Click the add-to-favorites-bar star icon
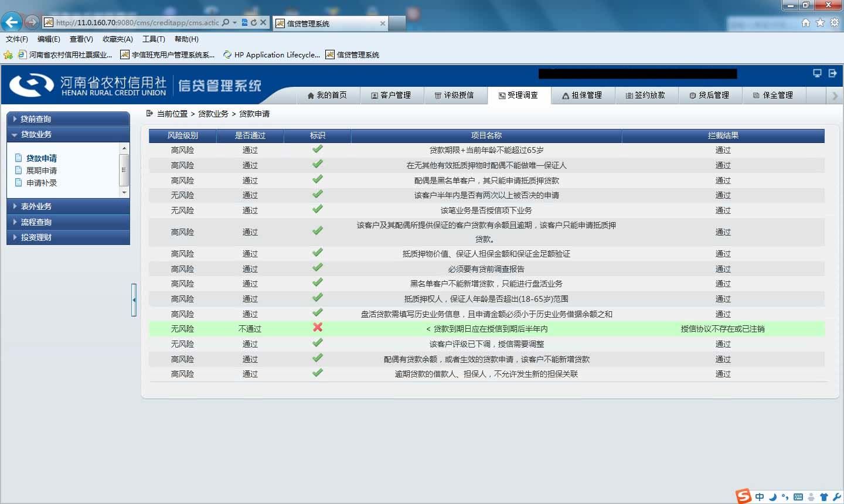 point(8,55)
